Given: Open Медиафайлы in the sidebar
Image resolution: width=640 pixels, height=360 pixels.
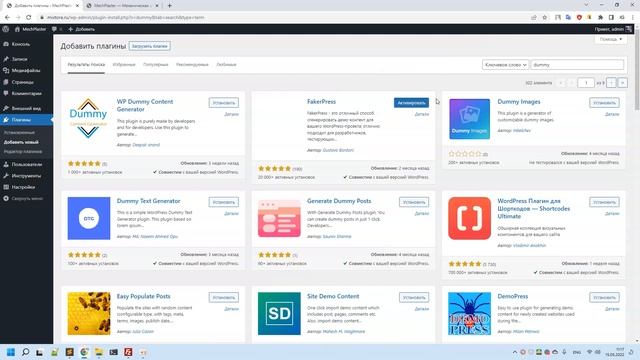Looking at the screenshot, I should [x=26, y=71].
